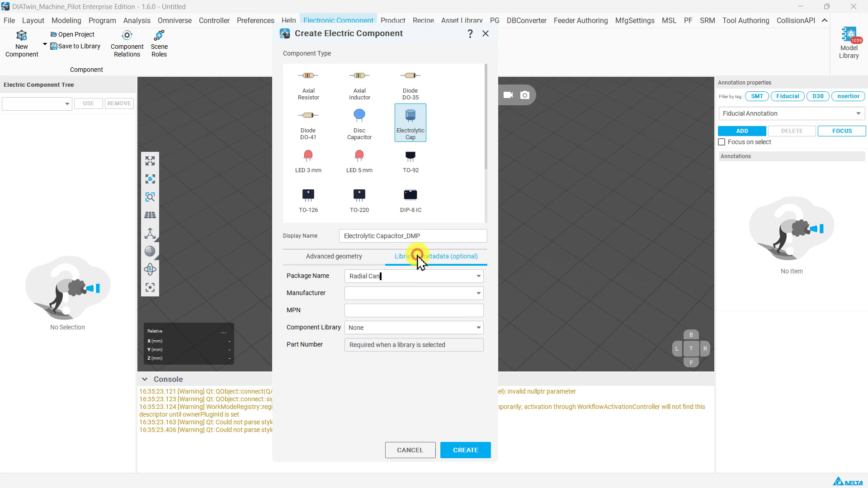Open the Feeder Authoring tab
The height and width of the screenshot is (488, 868).
pyautogui.click(x=581, y=20)
